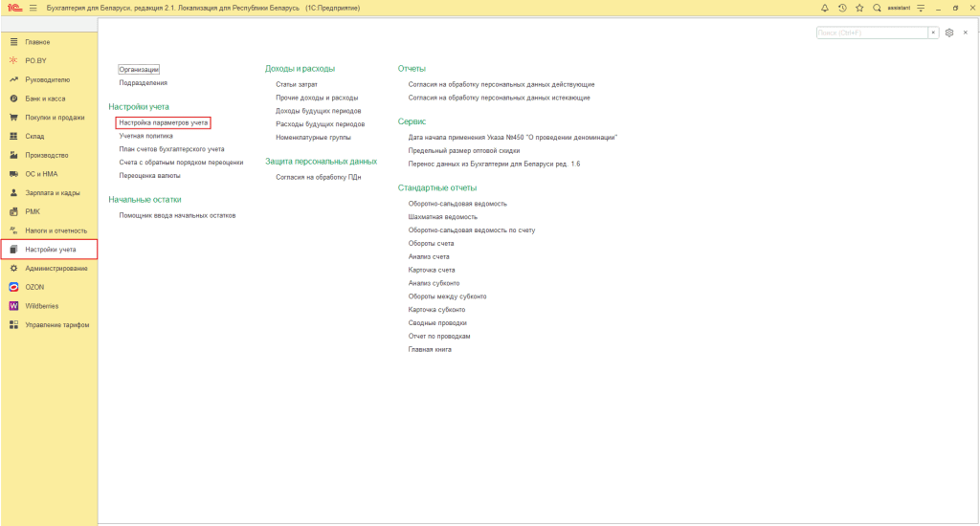Close the function panel with the X
The width and height of the screenshot is (980, 526).
point(966,33)
